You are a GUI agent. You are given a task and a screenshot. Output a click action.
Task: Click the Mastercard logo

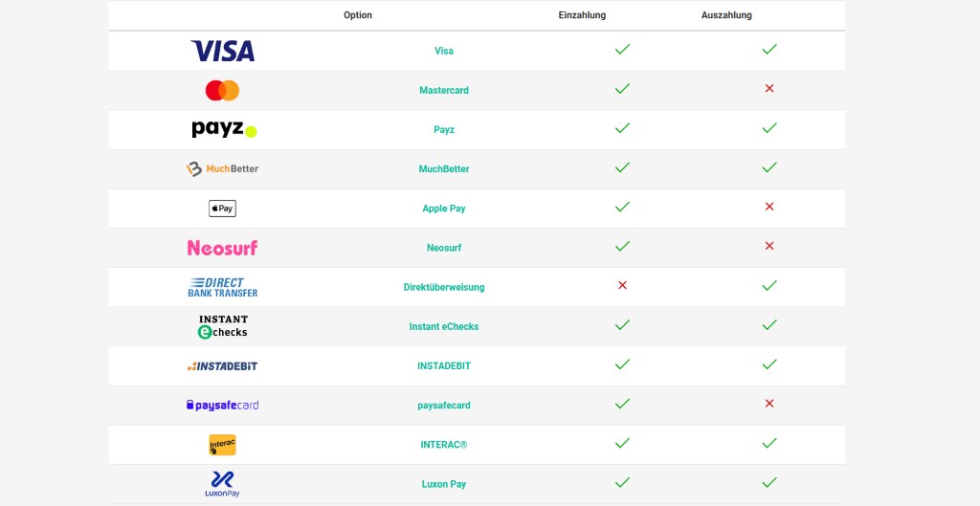(222, 91)
